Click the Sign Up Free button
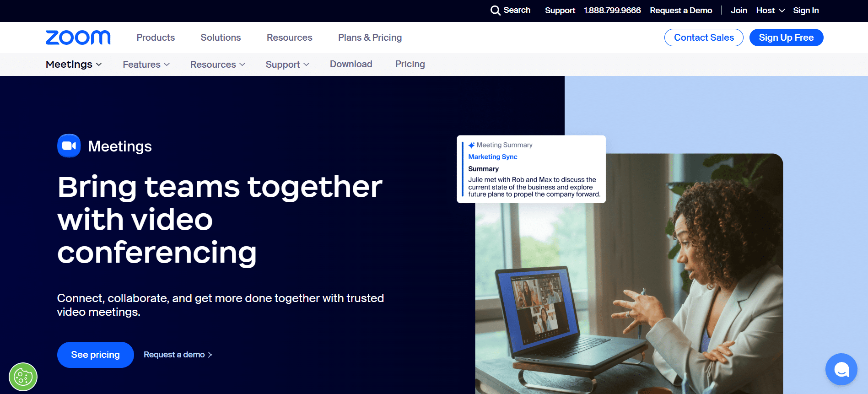The width and height of the screenshot is (868, 394). click(x=786, y=38)
